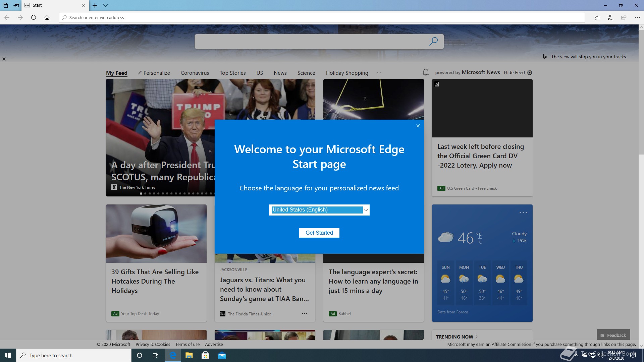This screenshot has height=362, width=644.
Task: Click the Add notes pen icon
Action: point(610,17)
